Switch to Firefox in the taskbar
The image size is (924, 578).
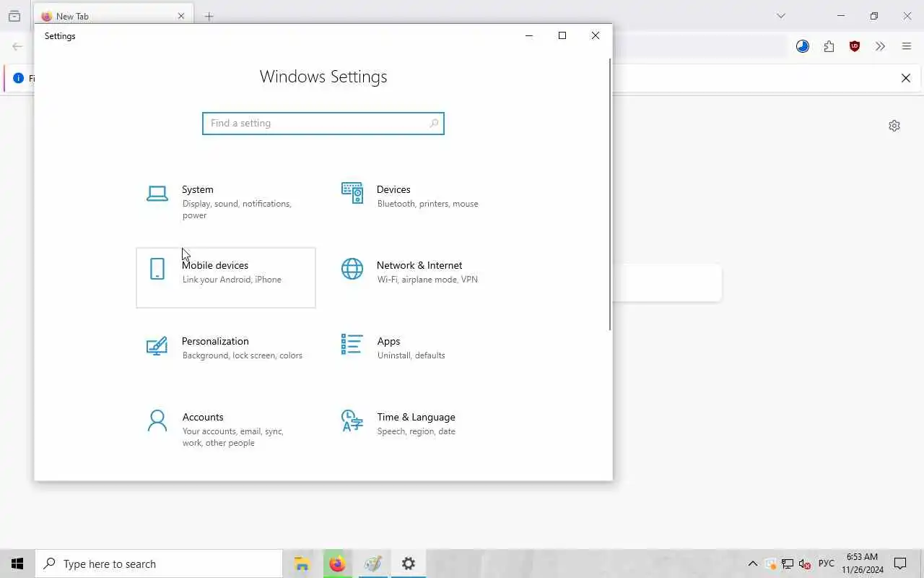pyautogui.click(x=337, y=564)
